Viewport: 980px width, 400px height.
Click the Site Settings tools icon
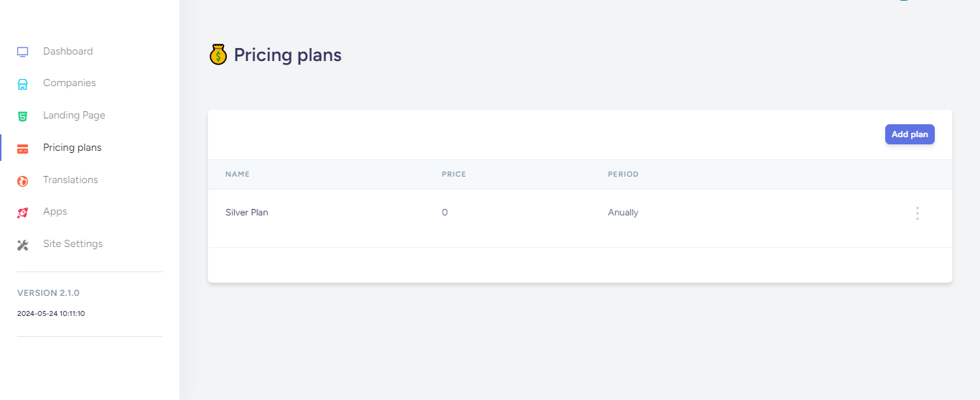tap(22, 245)
